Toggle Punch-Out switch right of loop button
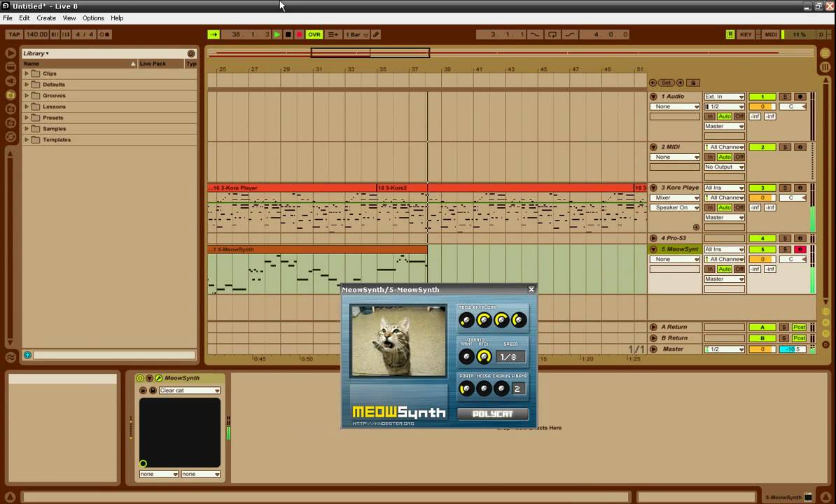 tap(570, 34)
